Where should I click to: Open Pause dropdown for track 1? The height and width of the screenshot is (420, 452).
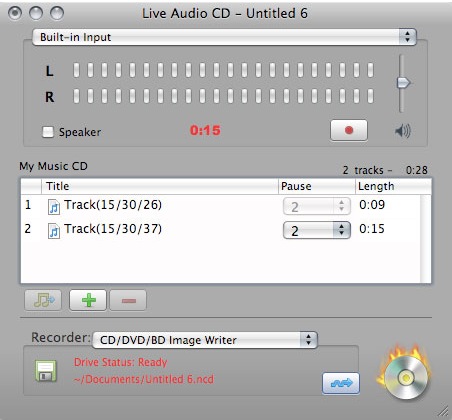[317, 206]
